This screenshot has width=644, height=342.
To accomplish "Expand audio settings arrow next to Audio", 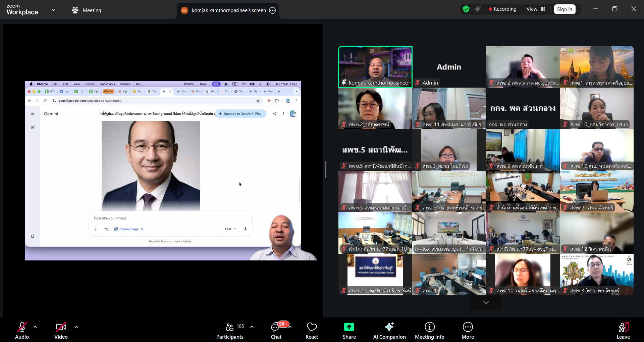I will [35, 327].
